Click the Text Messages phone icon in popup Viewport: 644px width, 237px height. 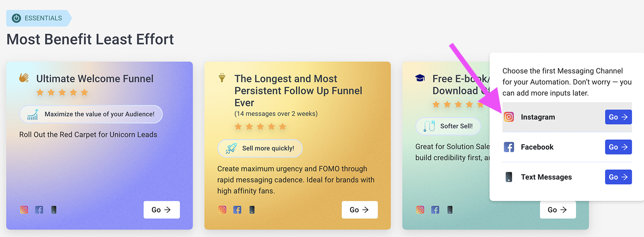pyautogui.click(x=509, y=177)
